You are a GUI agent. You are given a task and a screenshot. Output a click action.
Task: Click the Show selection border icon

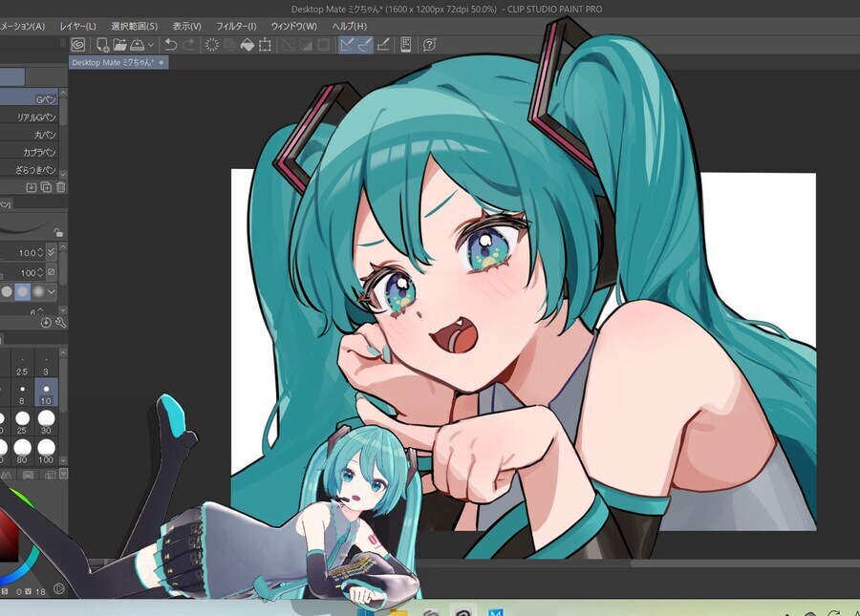pos(324,44)
